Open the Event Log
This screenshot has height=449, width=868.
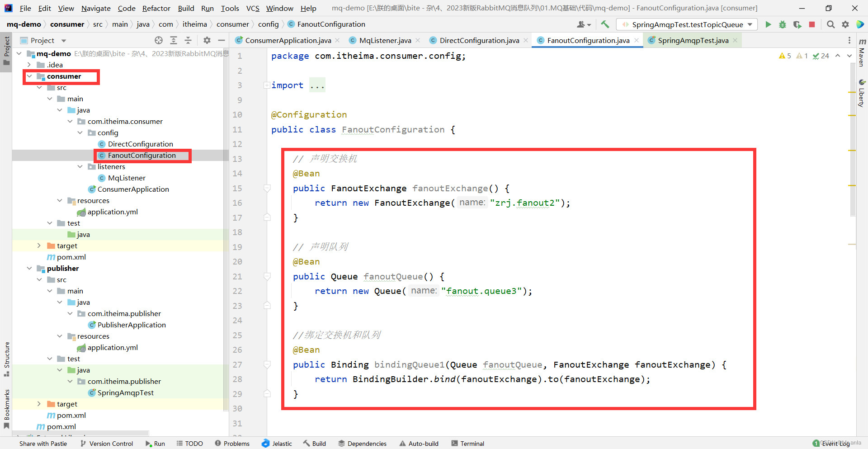point(832,444)
